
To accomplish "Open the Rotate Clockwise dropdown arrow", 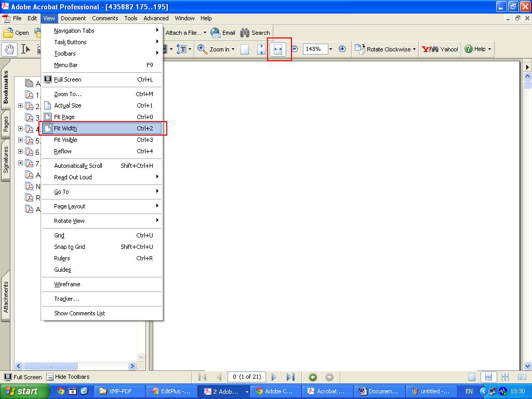I will coord(414,49).
